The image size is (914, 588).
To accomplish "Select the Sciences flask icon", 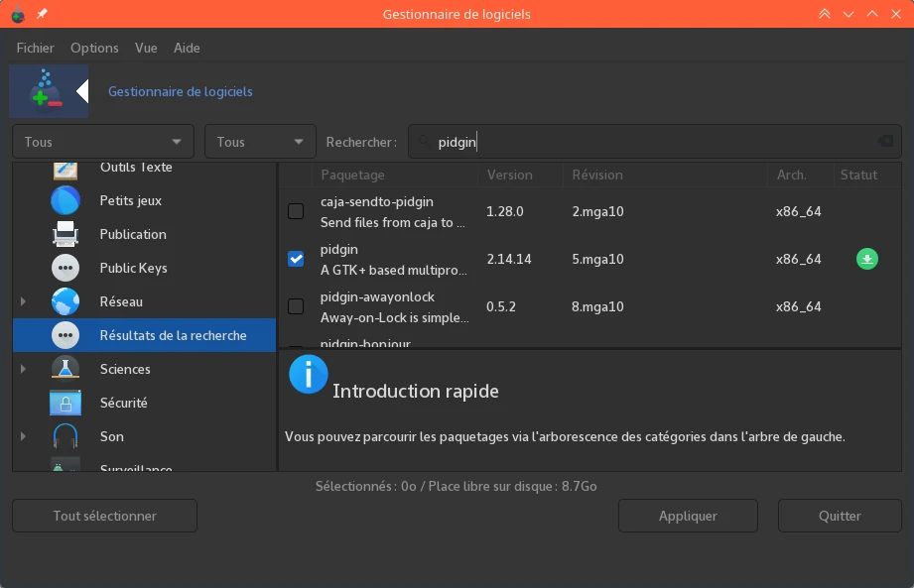I will [65, 370].
